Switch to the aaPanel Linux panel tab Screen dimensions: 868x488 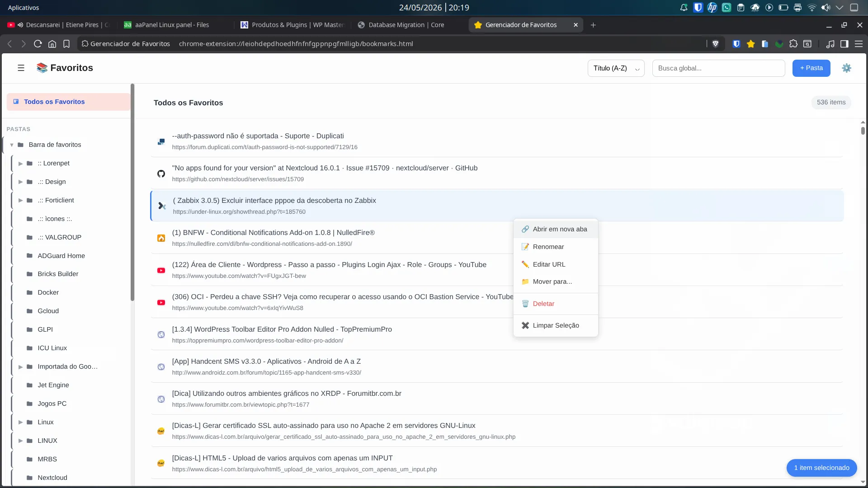[172, 25]
